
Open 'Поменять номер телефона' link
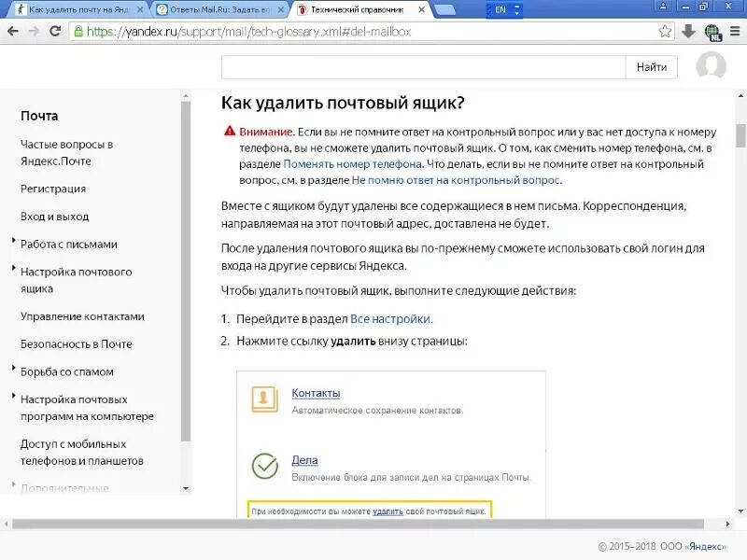point(352,164)
